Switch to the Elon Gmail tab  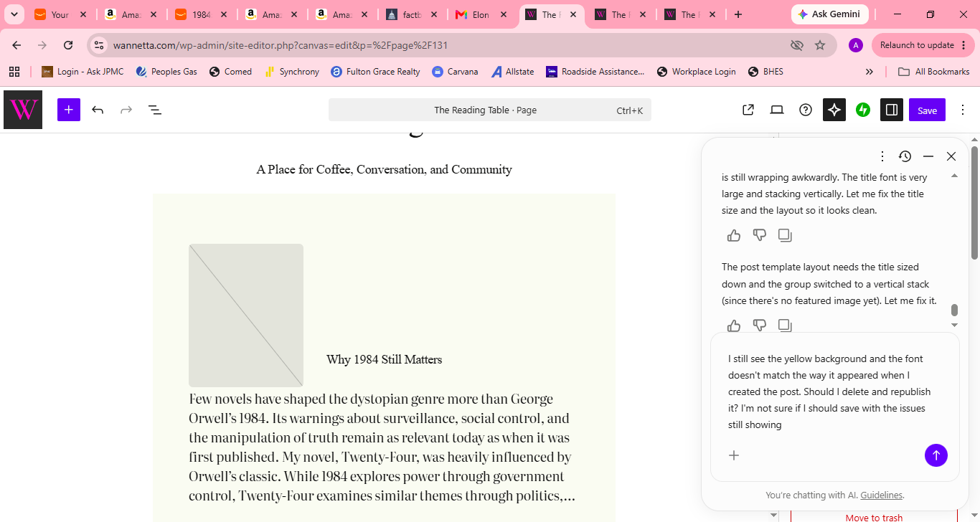(482, 14)
